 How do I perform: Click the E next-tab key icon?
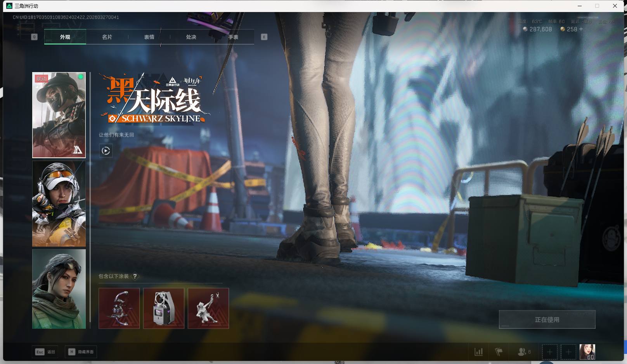click(264, 37)
